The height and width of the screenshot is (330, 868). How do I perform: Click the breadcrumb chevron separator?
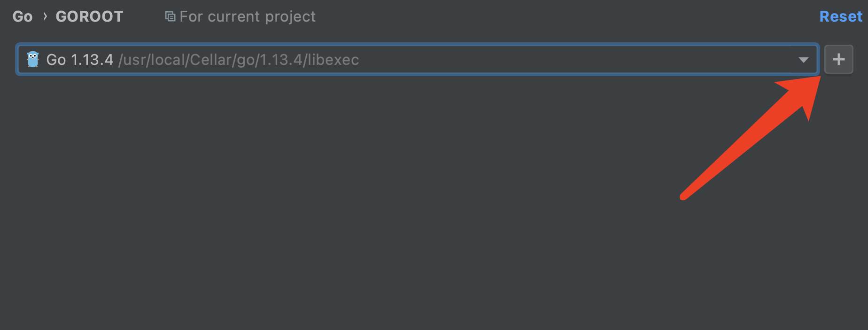[x=45, y=16]
